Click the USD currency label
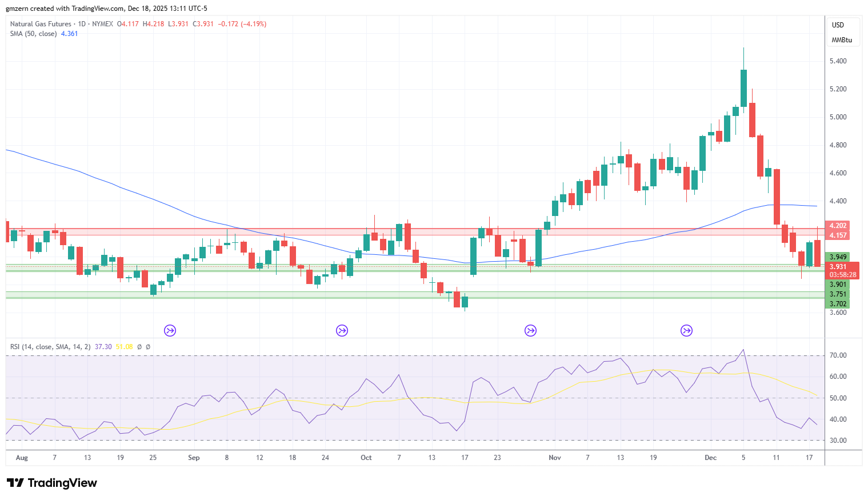The image size is (868, 500). coord(838,25)
